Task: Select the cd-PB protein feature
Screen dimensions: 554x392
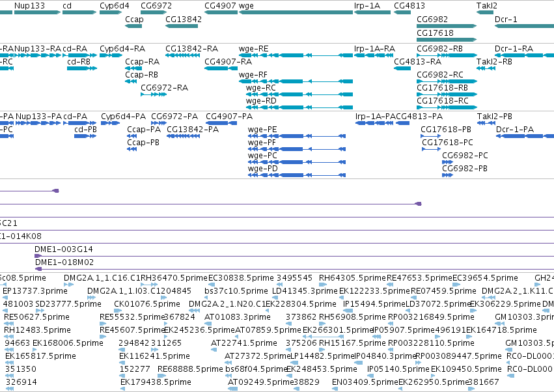Action: pos(85,136)
